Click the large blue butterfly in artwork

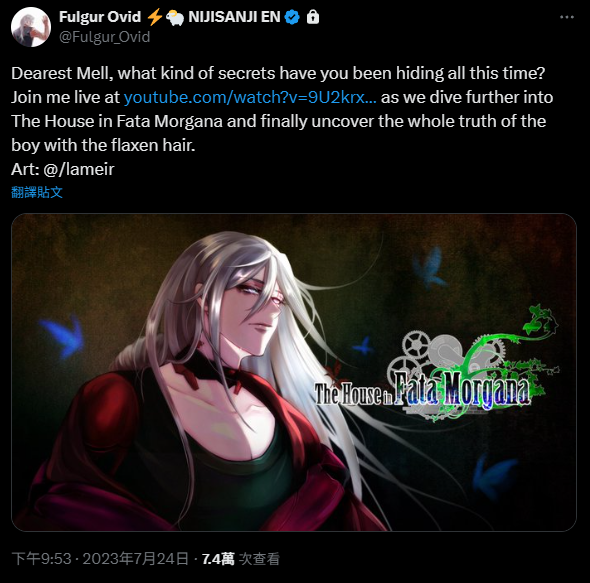pos(64,336)
